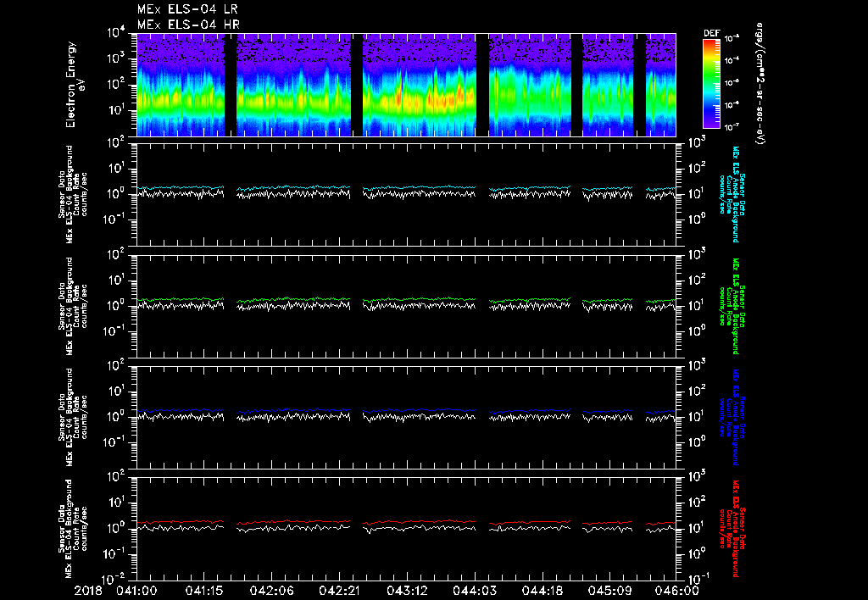Click the DEF color scale bar
The width and height of the screenshot is (868, 600).
[711, 84]
